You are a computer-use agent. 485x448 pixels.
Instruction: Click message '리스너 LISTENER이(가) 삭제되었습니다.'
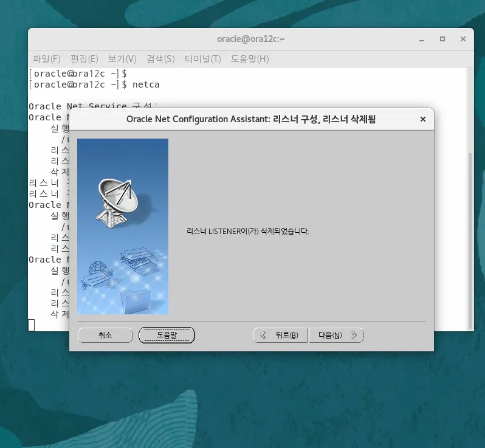[248, 231]
